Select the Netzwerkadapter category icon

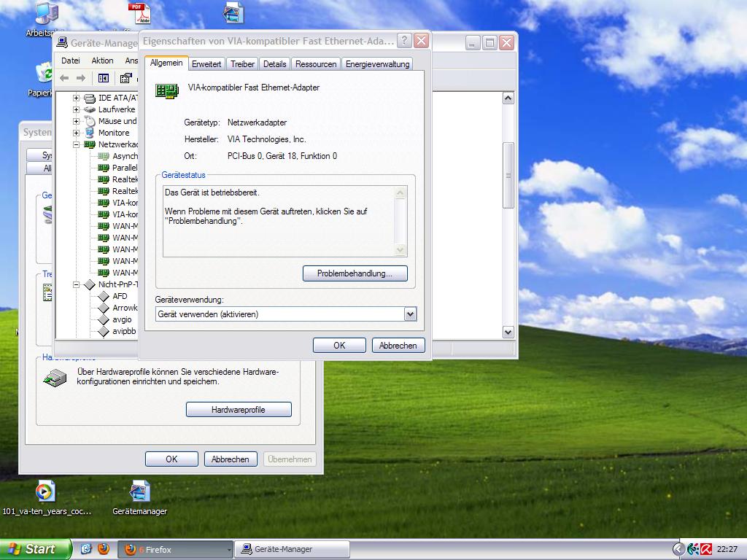click(90, 144)
